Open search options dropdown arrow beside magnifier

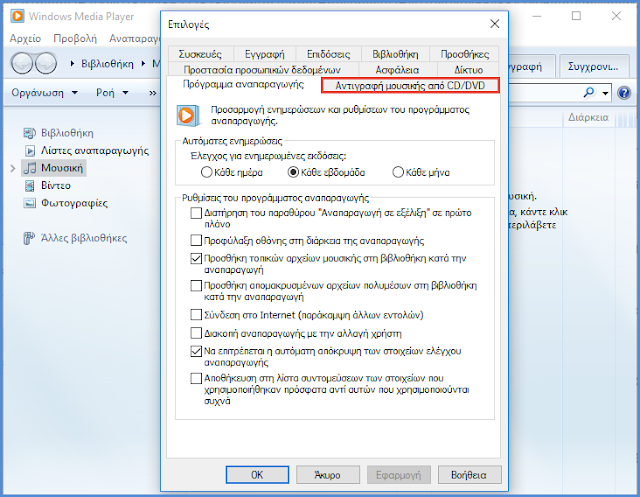pyautogui.click(x=605, y=93)
